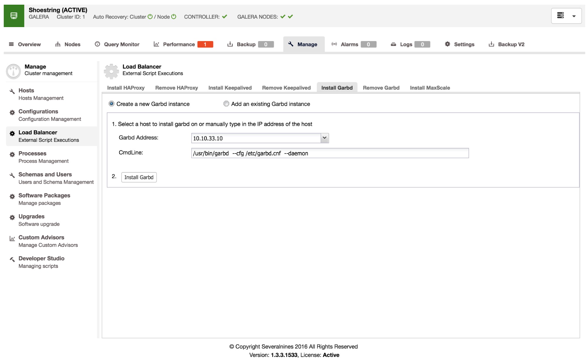This screenshot has width=588, height=364.
Task: Click the Backup download icon
Action: pos(230,44)
